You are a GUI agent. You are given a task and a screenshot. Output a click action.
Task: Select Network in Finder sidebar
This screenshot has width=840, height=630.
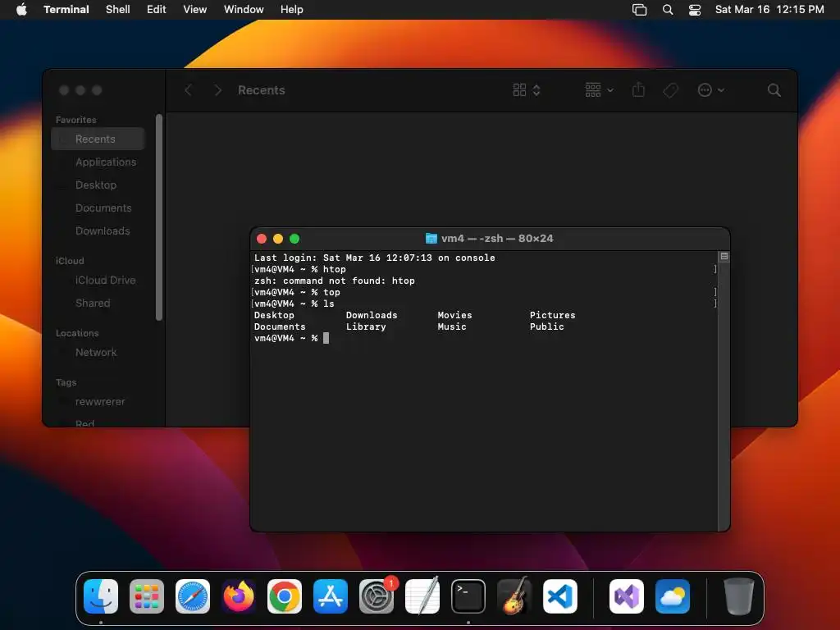pyautogui.click(x=98, y=353)
